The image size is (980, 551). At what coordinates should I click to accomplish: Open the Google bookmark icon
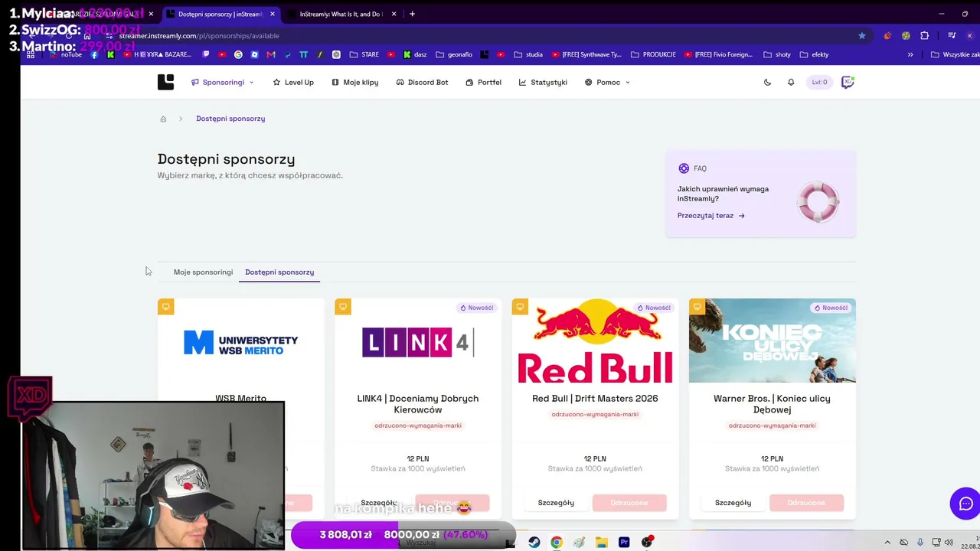tap(238, 54)
